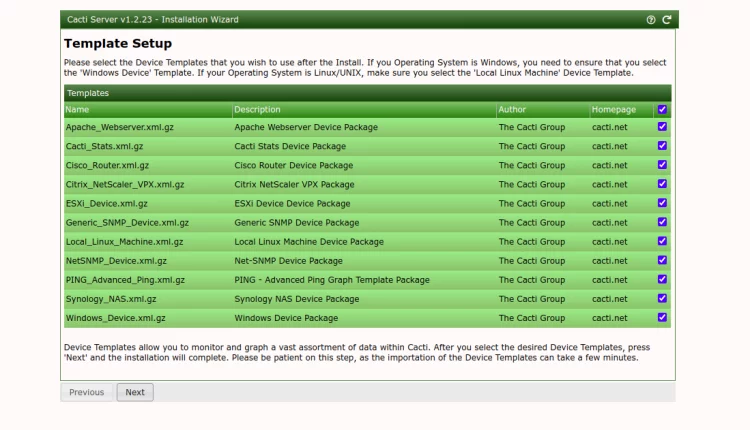750x430 pixels.
Task: Toggle the select-all templates checkbox in header
Action: [x=662, y=110]
